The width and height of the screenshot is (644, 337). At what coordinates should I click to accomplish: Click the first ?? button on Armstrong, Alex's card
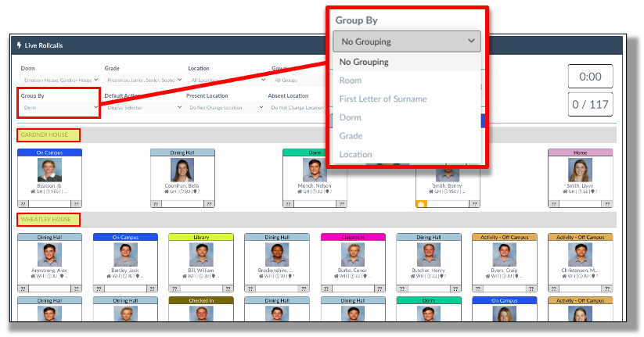(x=23, y=289)
